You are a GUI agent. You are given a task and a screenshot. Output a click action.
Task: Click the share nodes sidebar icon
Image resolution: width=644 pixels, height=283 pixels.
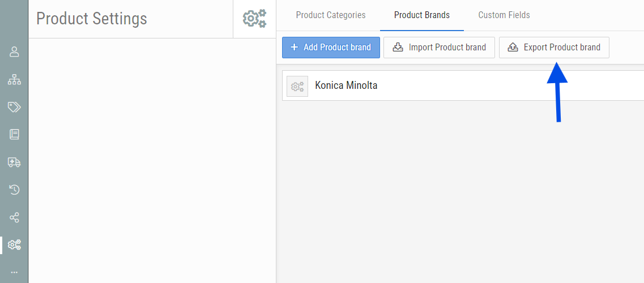pos(14,217)
